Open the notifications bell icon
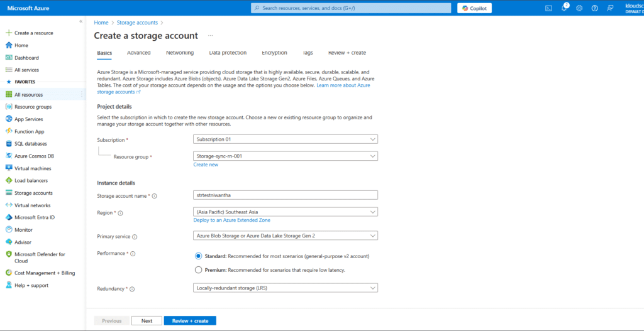The height and width of the screenshot is (331, 644). tap(564, 8)
